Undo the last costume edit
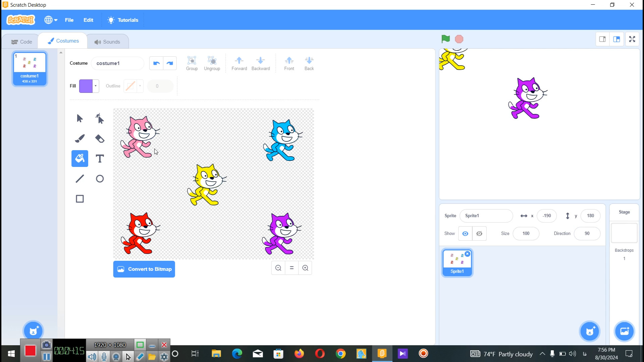 point(156,63)
